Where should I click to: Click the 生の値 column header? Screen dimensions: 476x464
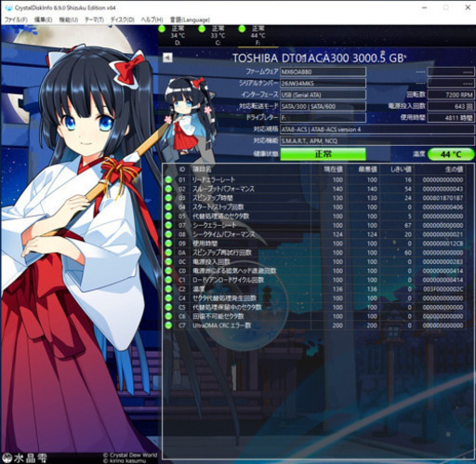click(x=454, y=169)
